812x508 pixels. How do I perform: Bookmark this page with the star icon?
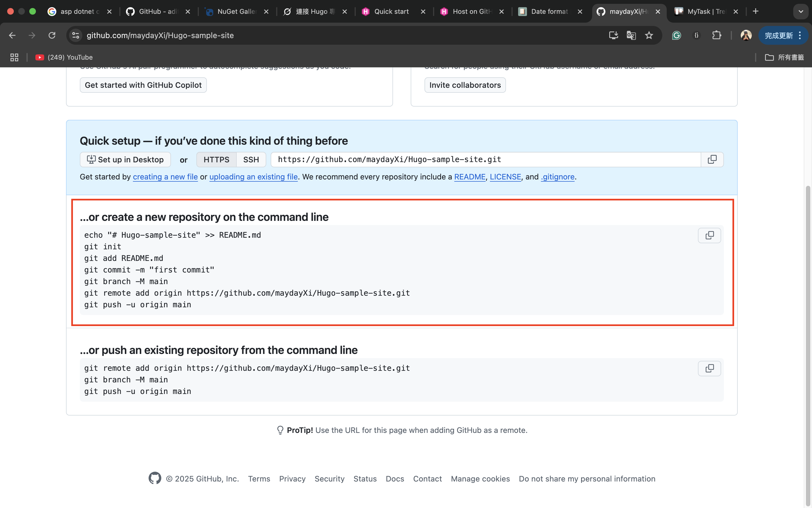[649, 35]
